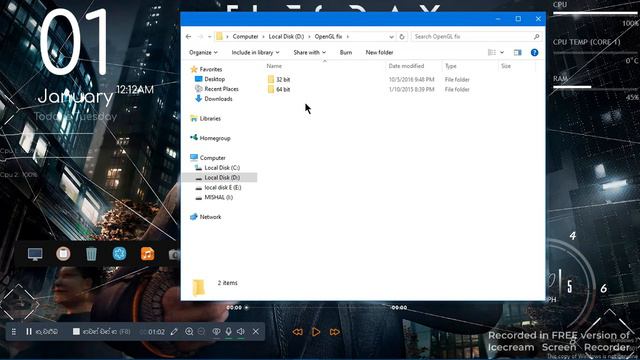Select Computer in the navigation pane
This screenshot has height=360, width=640.
point(212,158)
